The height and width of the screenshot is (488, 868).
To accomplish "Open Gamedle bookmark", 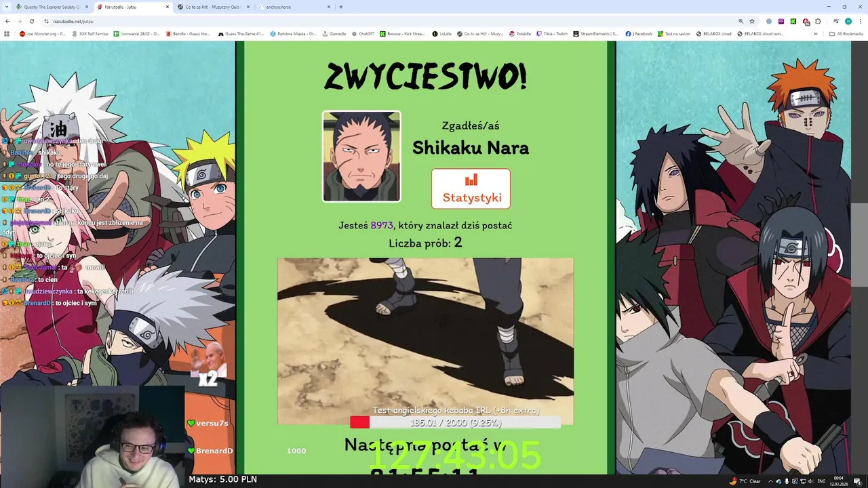I will coord(334,34).
